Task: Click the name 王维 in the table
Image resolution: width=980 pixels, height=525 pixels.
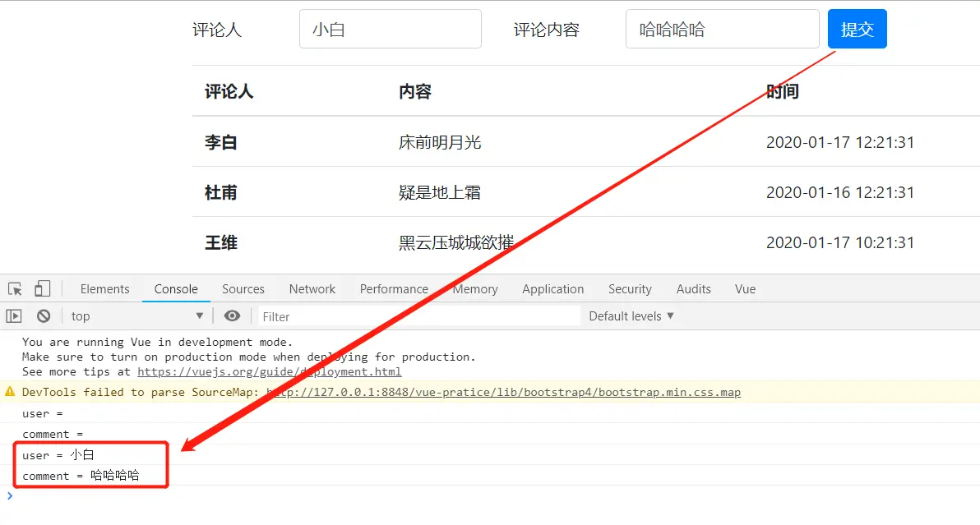Action: pos(220,243)
